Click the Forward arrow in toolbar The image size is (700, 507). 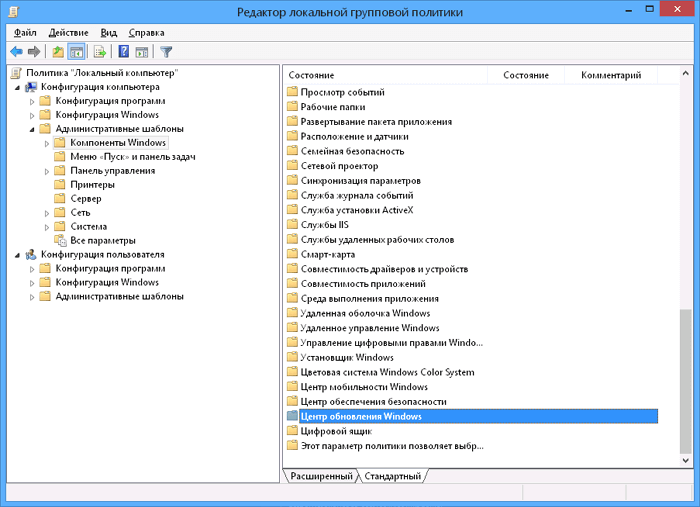pyautogui.click(x=34, y=52)
